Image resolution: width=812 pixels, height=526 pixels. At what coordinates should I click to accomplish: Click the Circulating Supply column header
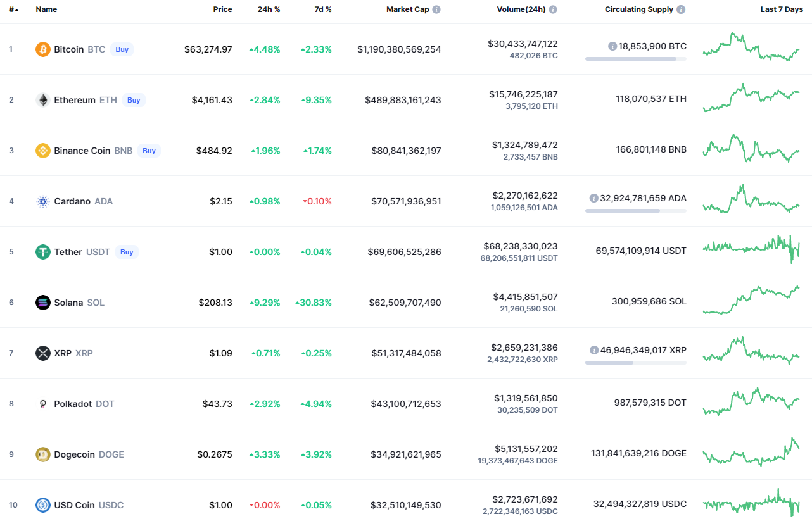coord(638,9)
